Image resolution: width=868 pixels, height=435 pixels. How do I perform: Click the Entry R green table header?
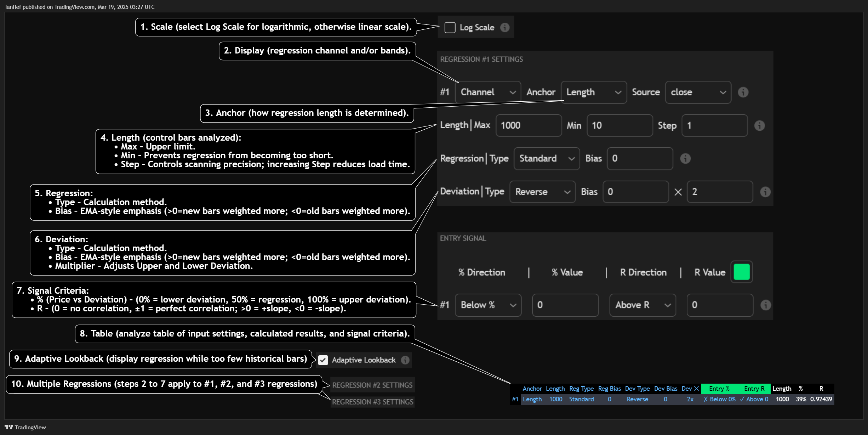754,389
